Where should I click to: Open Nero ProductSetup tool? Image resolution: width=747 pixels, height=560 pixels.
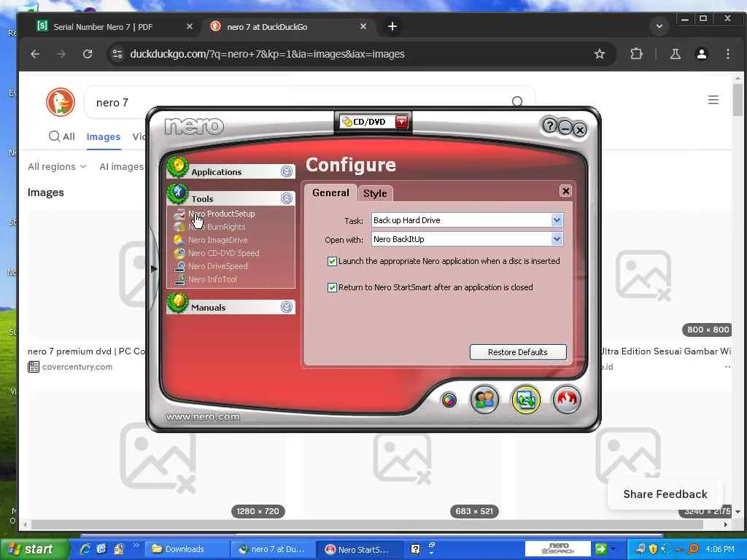click(222, 214)
